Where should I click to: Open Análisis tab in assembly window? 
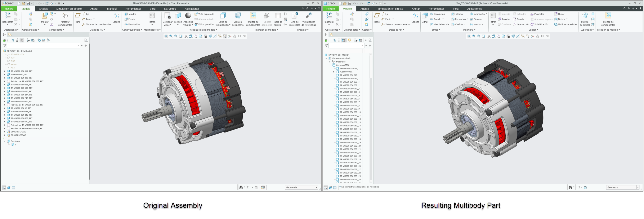[x=43, y=9]
